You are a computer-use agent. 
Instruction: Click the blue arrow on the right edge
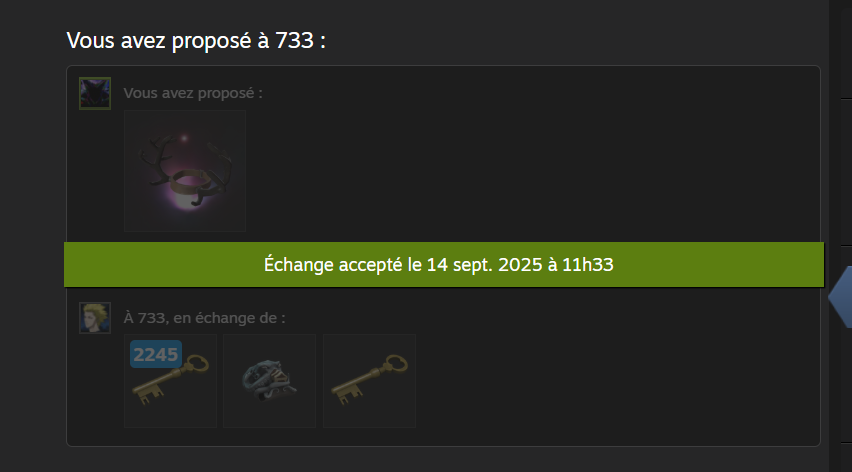click(841, 297)
